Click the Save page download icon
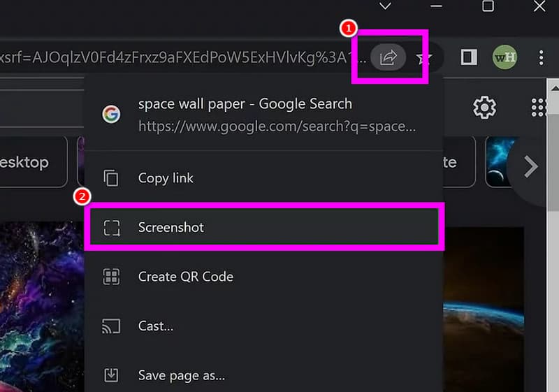The height and width of the screenshot is (392, 559). [x=111, y=375]
